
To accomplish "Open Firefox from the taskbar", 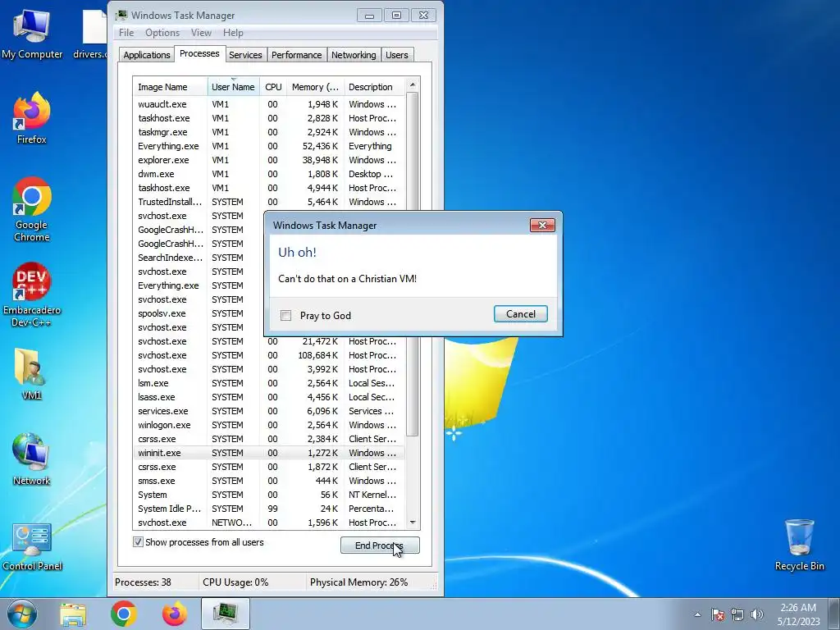I will tap(175, 614).
